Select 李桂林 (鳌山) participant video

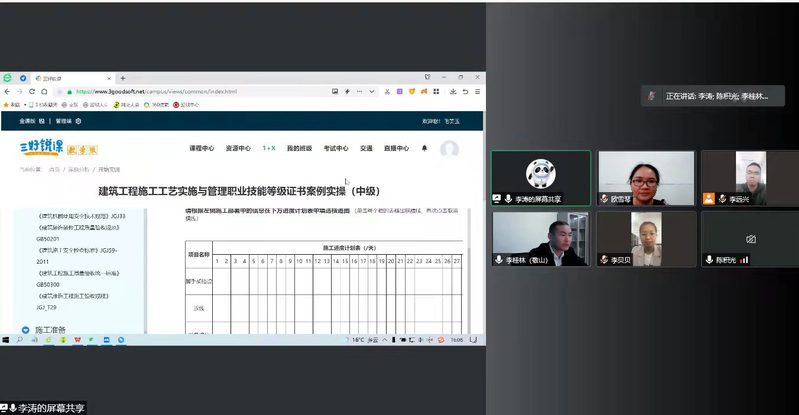click(540, 238)
